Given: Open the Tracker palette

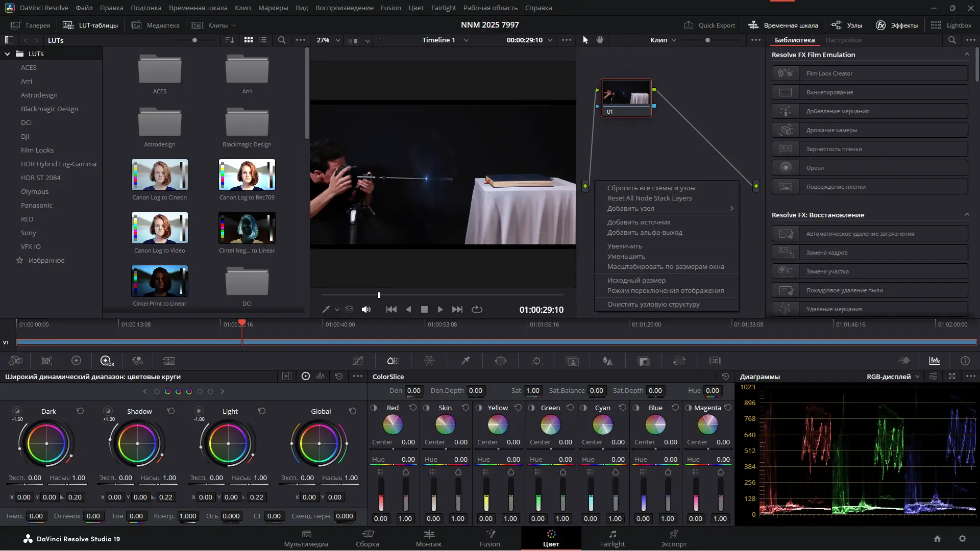Looking at the screenshot, I should point(536,361).
